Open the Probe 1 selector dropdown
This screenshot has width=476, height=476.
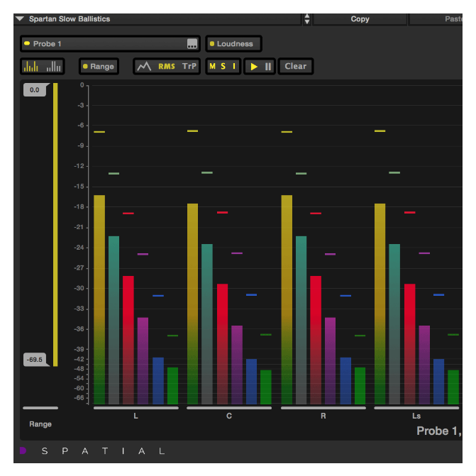tap(103, 44)
